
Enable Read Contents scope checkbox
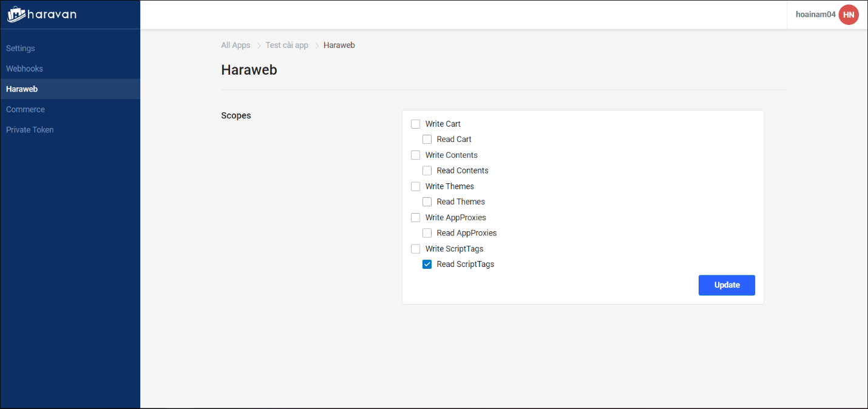(427, 171)
